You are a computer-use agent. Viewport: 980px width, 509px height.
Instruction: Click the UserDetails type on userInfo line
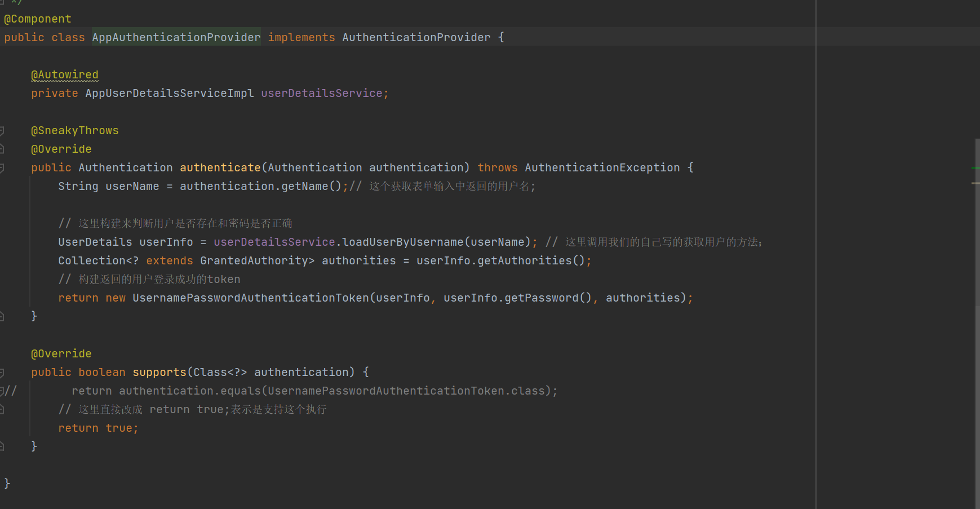tap(95, 242)
